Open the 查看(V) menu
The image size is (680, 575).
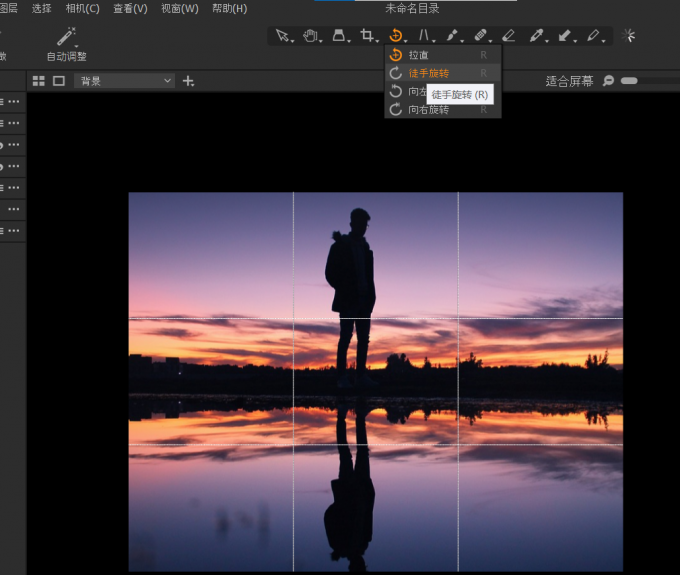(x=130, y=8)
